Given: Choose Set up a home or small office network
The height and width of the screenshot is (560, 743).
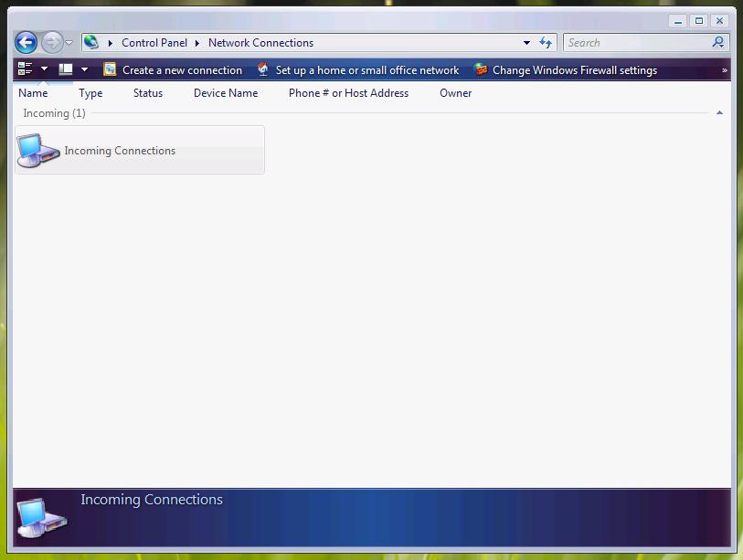Looking at the screenshot, I should (x=367, y=70).
